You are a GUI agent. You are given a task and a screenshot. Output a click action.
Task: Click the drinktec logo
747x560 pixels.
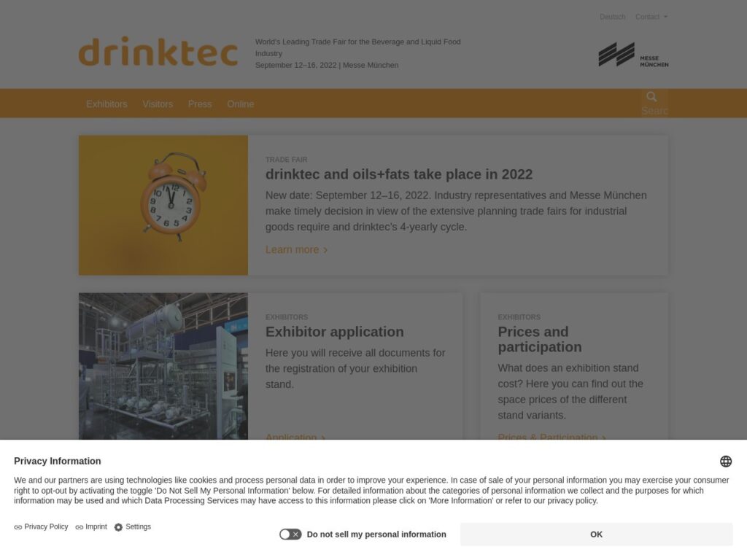158,51
